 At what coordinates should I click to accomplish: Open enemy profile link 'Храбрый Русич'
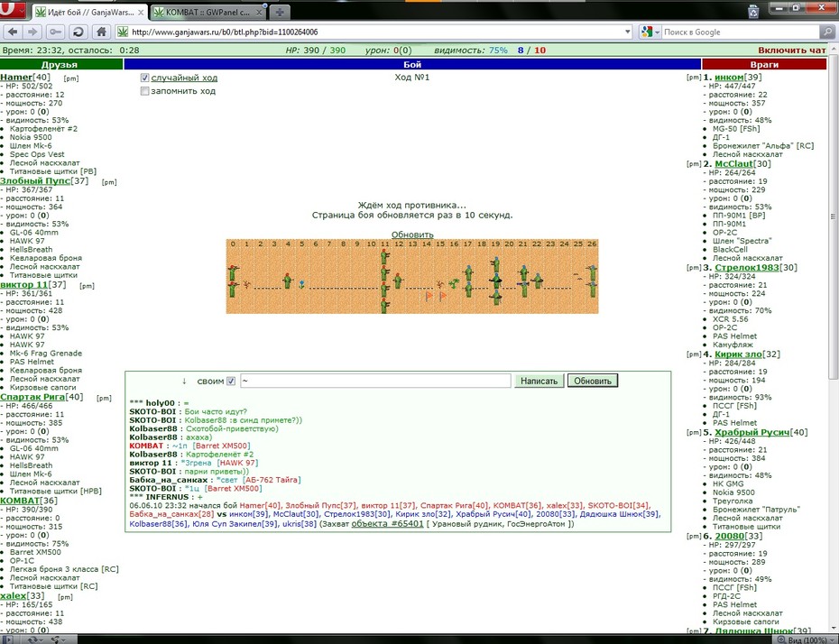coord(751,432)
